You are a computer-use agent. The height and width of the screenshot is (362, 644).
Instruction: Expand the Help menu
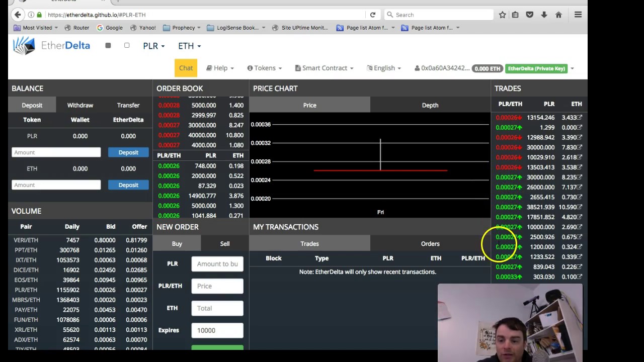[220, 68]
